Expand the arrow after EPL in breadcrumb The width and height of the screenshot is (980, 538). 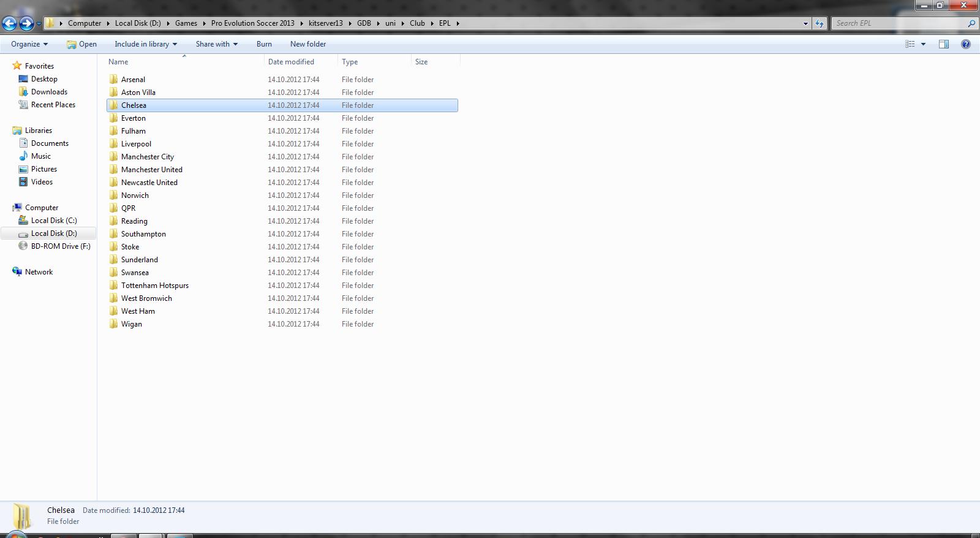pos(458,23)
